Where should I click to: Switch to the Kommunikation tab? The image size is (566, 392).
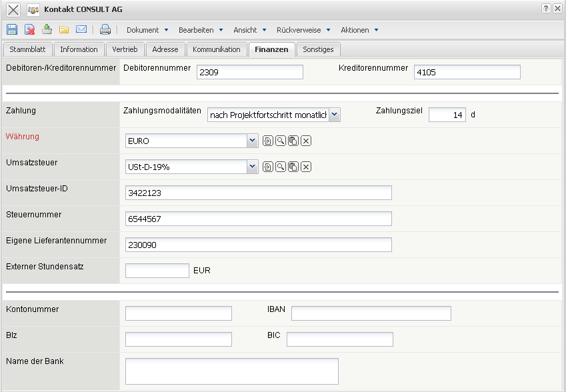[x=216, y=49]
